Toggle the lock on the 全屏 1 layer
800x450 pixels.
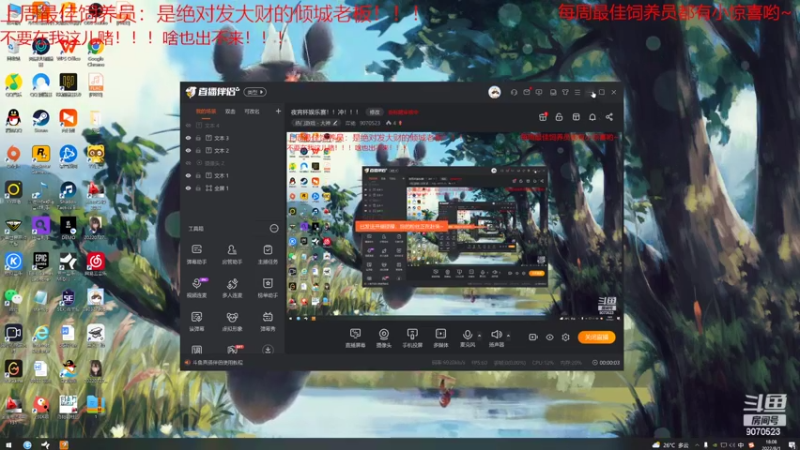(198, 188)
